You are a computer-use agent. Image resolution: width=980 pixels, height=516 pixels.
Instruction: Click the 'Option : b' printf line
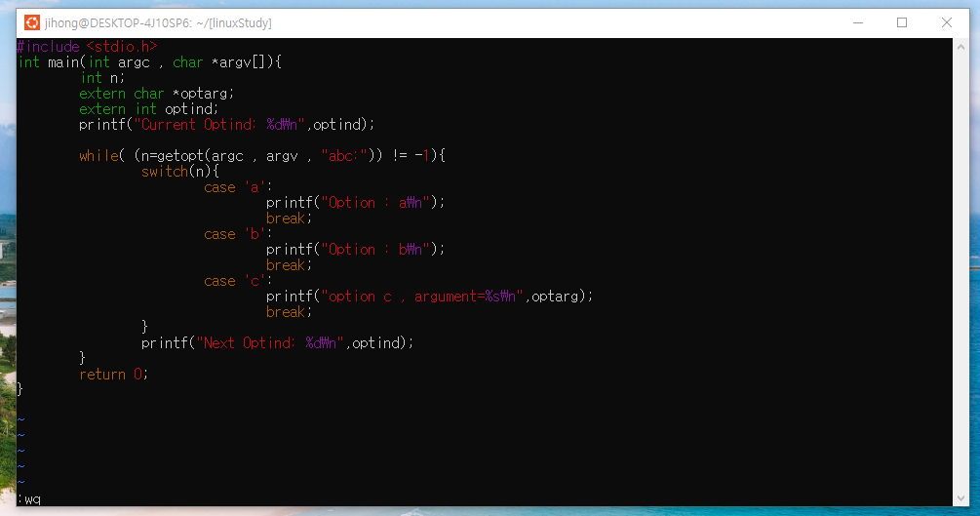[356, 250]
